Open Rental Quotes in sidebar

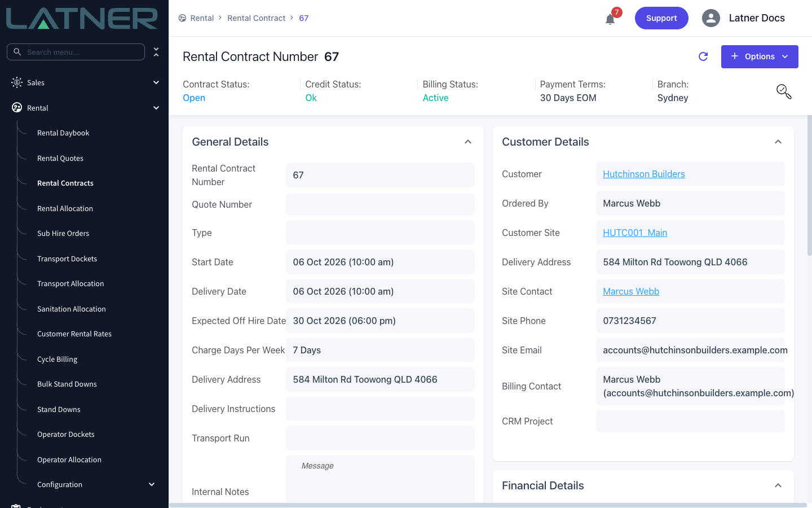click(x=60, y=159)
